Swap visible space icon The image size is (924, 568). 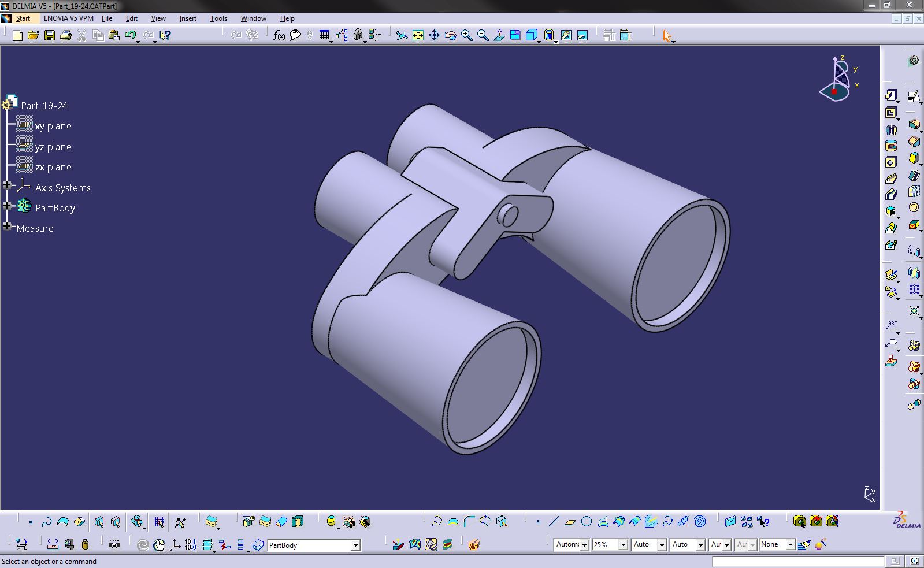tap(582, 36)
